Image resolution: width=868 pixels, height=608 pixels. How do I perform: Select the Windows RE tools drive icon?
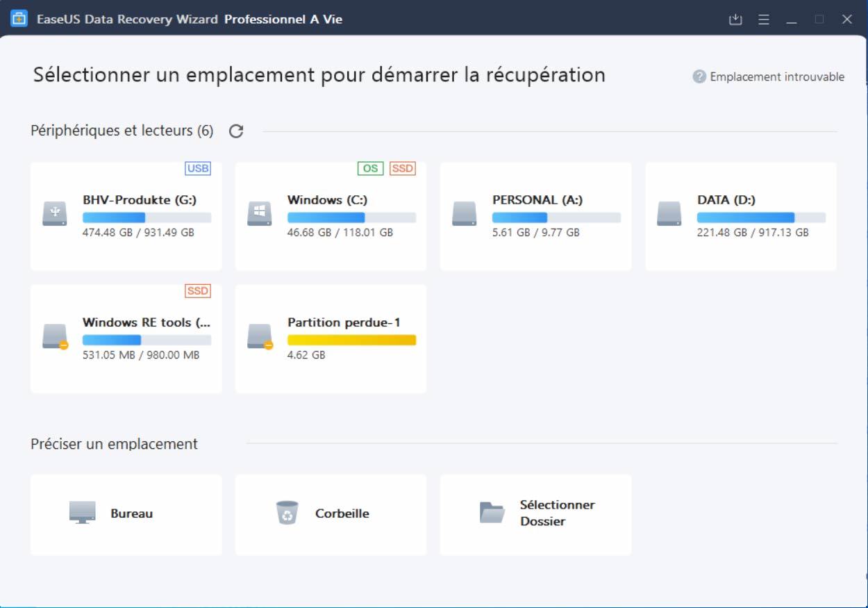coord(55,336)
